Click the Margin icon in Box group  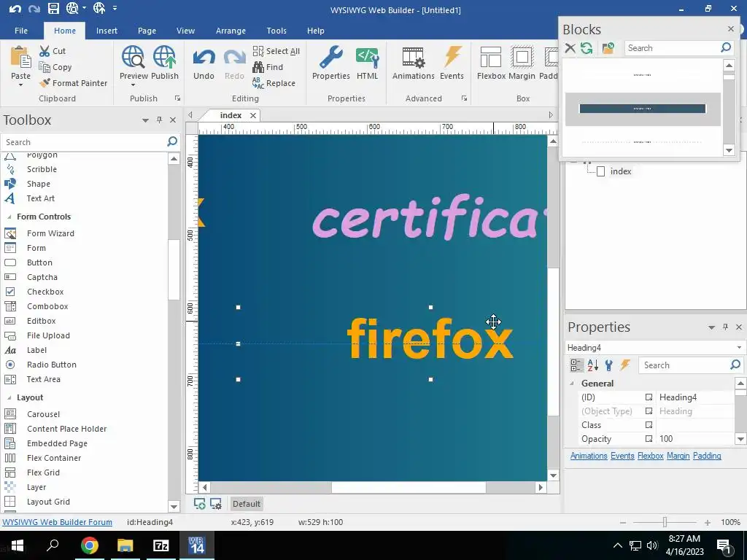pyautogui.click(x=522, y=63)
